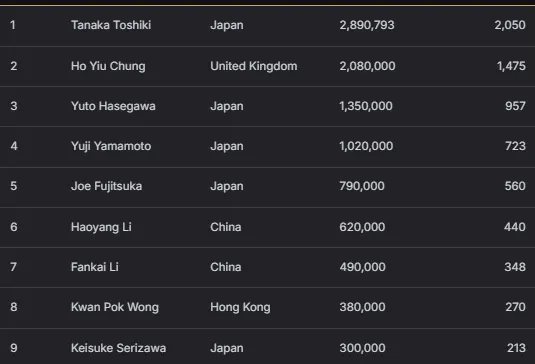
Task: Click Joe Fujitsuka's name
Action: [x=106, y=186]
